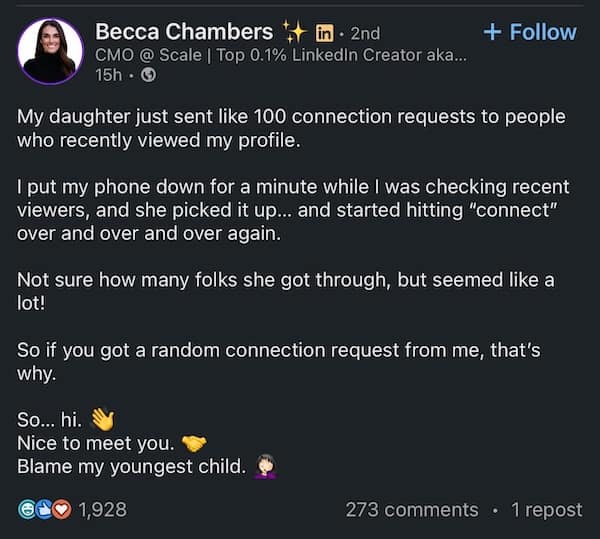Click the 2nd degree connection label
The width and height of the screenshot is (600, 539).
point(365,34)
